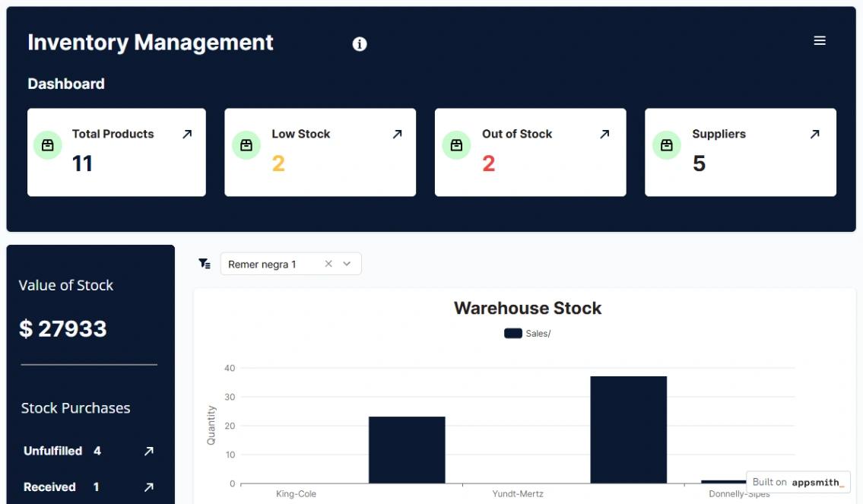This screenshot has width=863, height=504.
Task: Click the Stock Purchases heading
Action: [75, 408]
